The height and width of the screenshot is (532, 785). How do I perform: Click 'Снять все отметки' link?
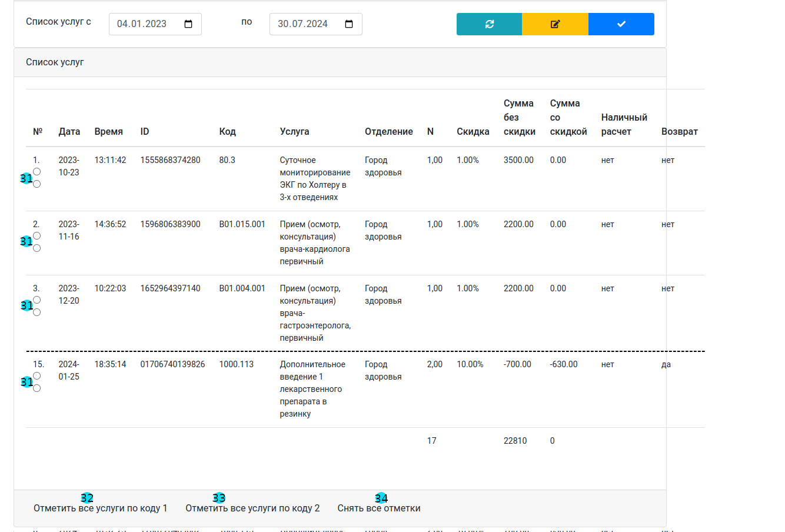click(378, 508)
